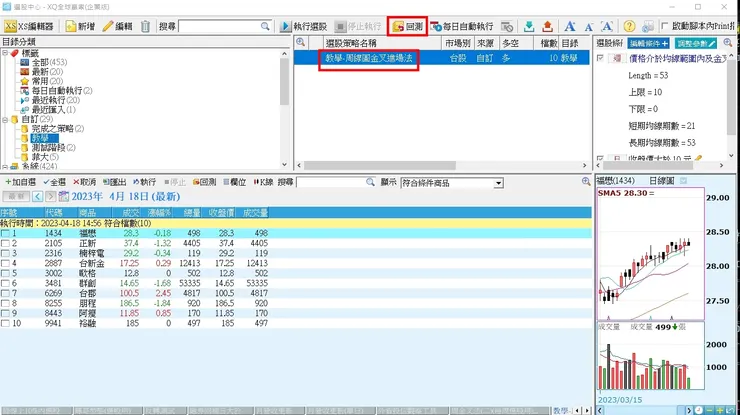Check the box for row 8 朋程

5,303
